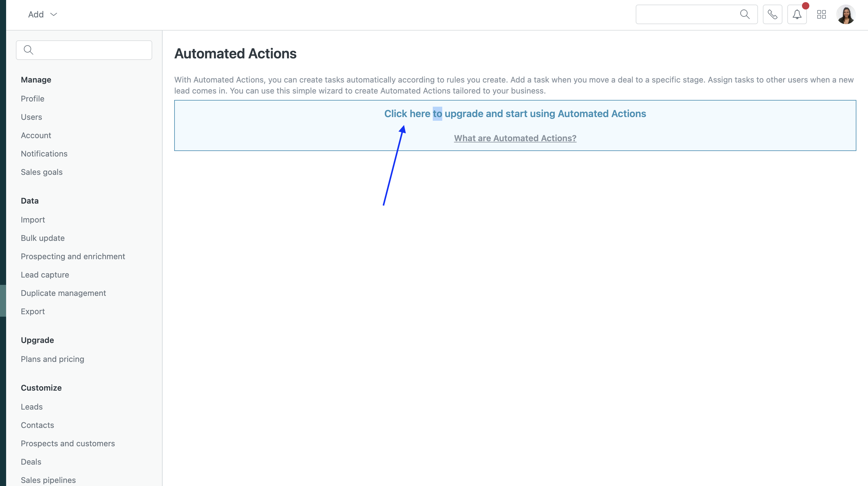The width and height of the screenshot is (868, 486).
Task: Click the sidebar search magnifier icon
Action: tap(29, 50)
